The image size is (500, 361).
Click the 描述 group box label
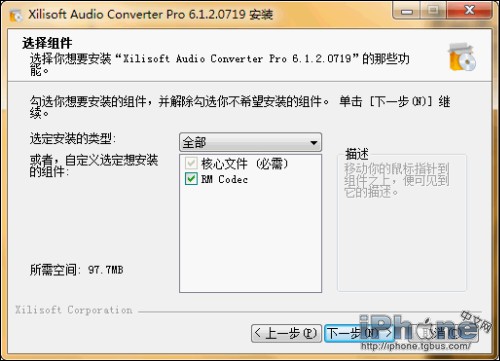[357, 154]
